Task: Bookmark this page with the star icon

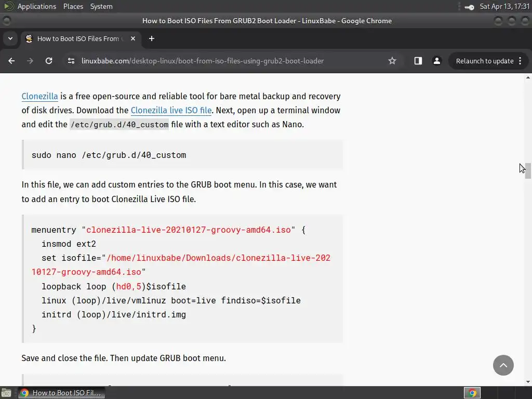Action: [x=392, y=61]
